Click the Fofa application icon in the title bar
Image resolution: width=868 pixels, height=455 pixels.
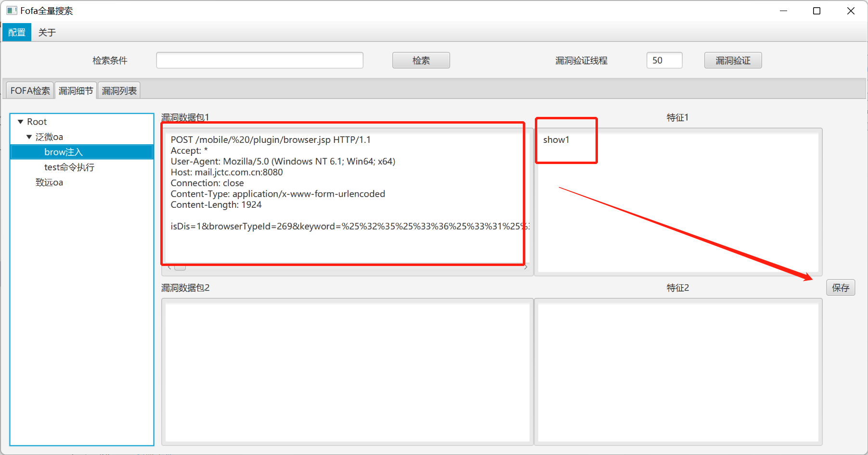coord(11,10)
